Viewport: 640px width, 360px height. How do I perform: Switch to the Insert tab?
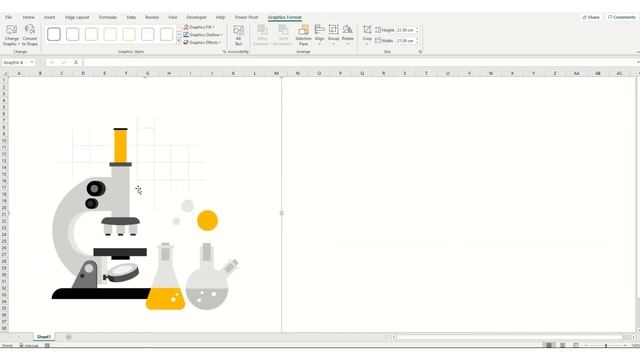[49, 17]
